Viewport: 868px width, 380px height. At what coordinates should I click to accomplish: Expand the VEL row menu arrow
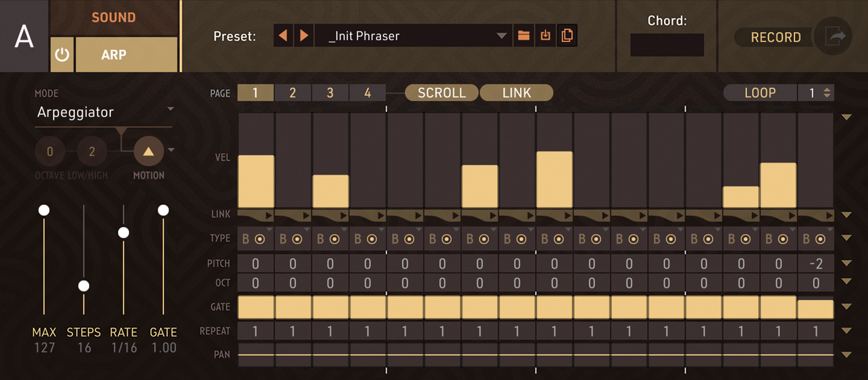point(847,117)
